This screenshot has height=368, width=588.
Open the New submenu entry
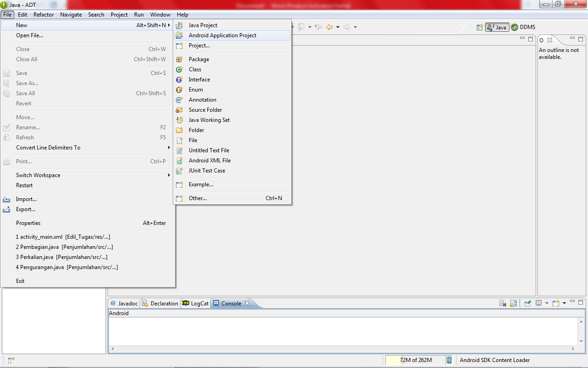[87, 25]
